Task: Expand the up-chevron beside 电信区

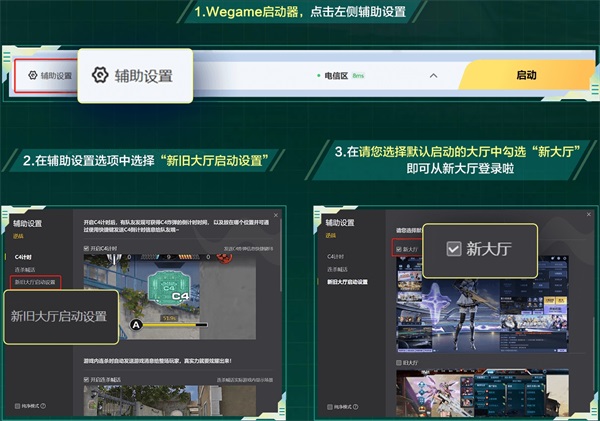Action: [433, 76]
